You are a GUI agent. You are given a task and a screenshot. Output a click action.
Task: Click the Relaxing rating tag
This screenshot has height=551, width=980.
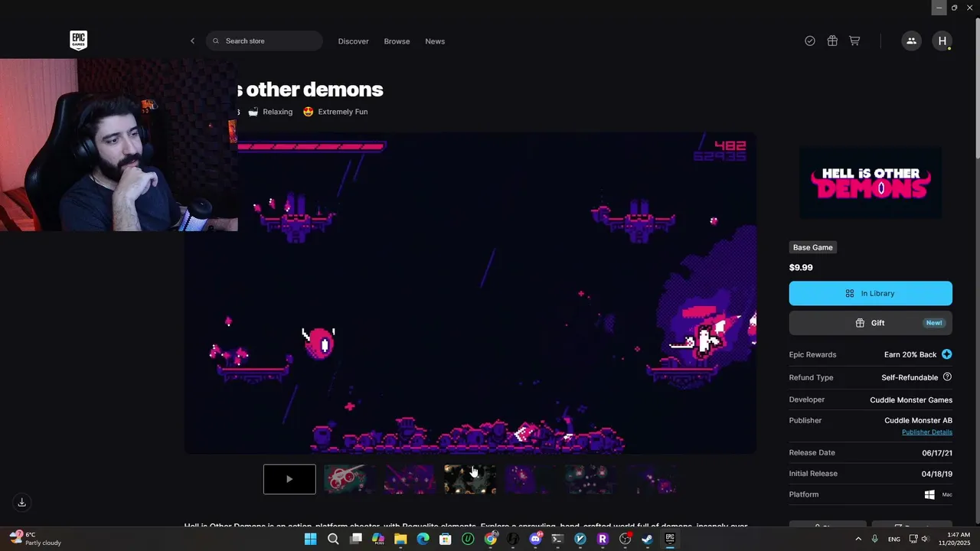click(x=270, y=112)
